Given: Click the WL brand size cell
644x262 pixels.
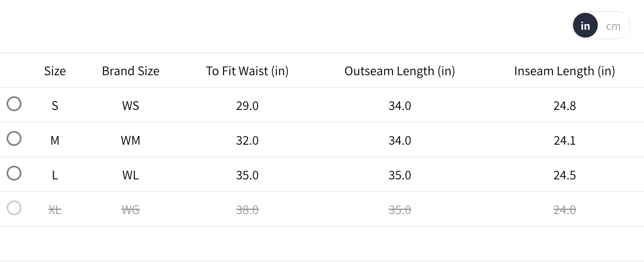Looking at the screenshot, I should click(x=130, y=175).
